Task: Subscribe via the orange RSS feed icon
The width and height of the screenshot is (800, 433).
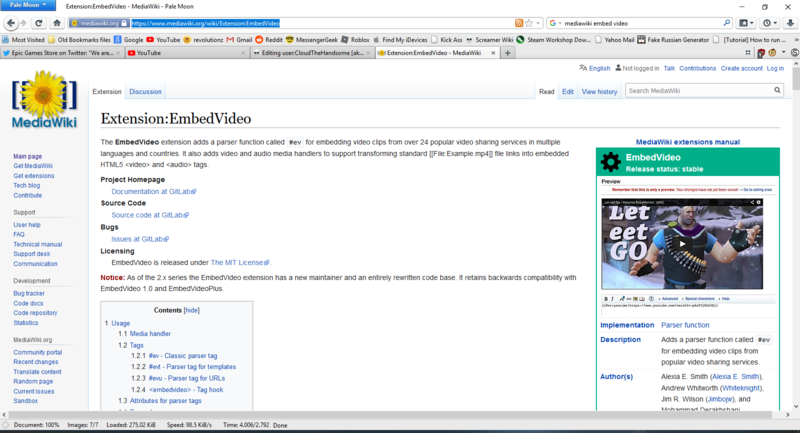Action: click(x=519, y=23)
